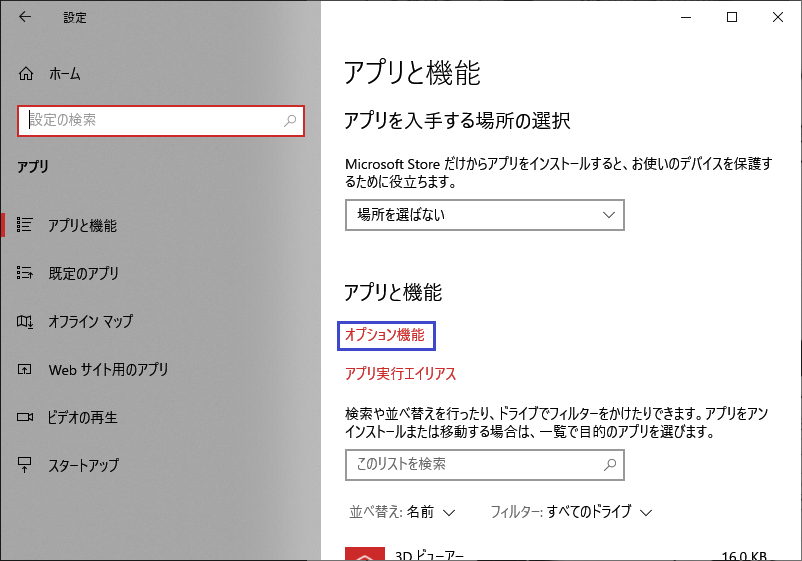Click the back arrow in the Settings window
Image resolution: width=802 pixels, height=561 pixels.
(x=25, y=17)
